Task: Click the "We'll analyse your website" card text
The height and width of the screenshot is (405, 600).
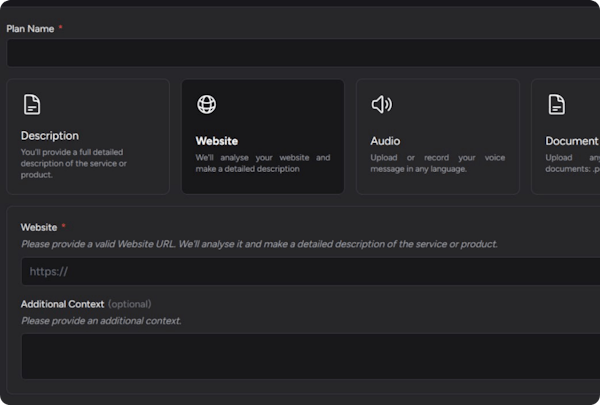Action: pyautogui.click(x=262, y=163)
